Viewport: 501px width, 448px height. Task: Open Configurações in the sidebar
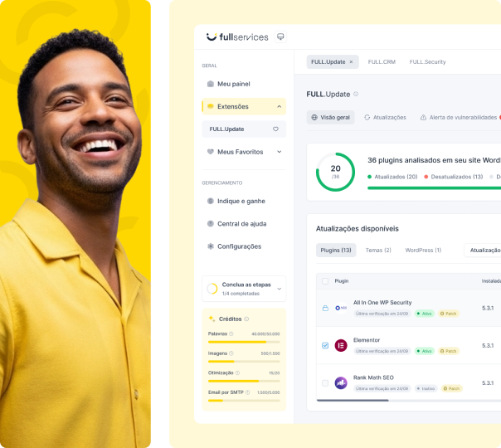(x=238, y=246)
